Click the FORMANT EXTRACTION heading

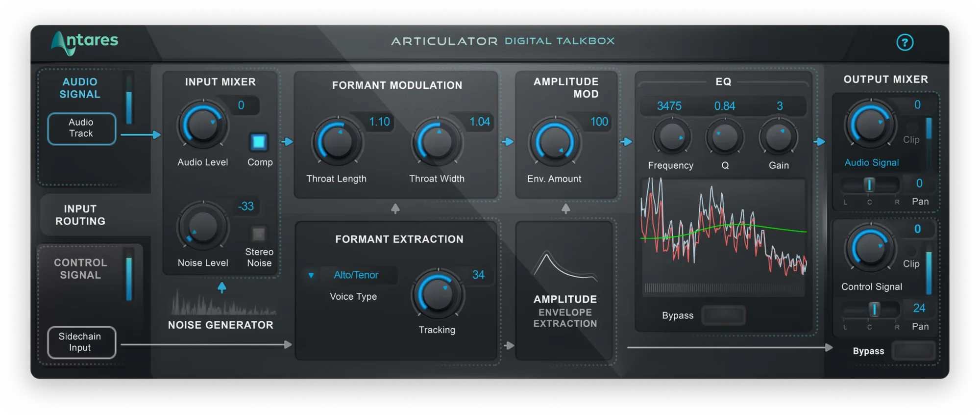(x=399, y=239)
